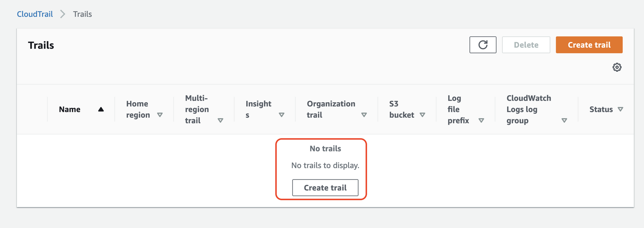The image size is (644, 228).
Task: Click the S3 bucket header text
Action: (402, 109)
